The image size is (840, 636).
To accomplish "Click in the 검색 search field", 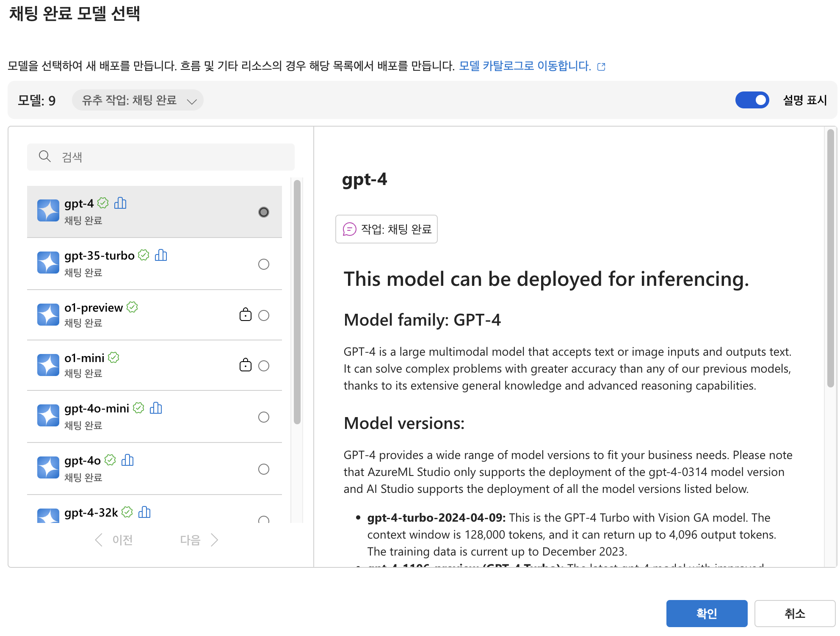I will pyautogui.click(x=169, y=157).
